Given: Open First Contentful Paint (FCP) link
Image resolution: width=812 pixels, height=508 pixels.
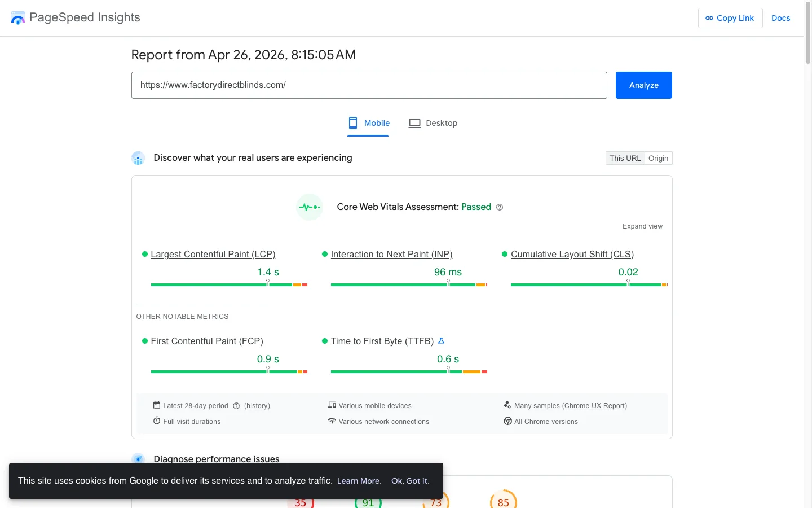Looking at the screenshot, I should coord(207,341).
